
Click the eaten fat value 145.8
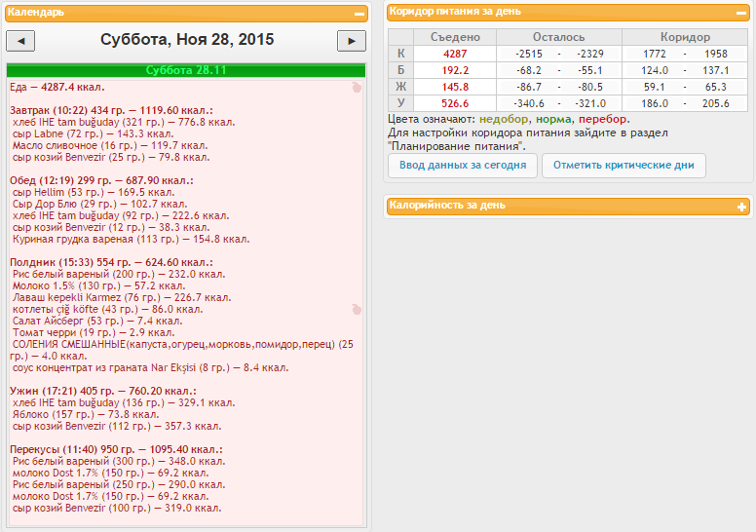[455, 87]
